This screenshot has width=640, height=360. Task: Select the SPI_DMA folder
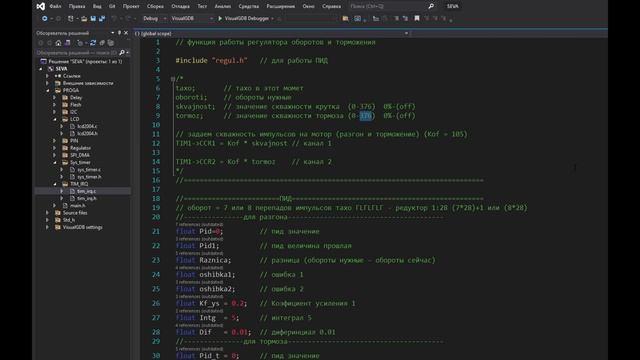[x=80, y=156]
